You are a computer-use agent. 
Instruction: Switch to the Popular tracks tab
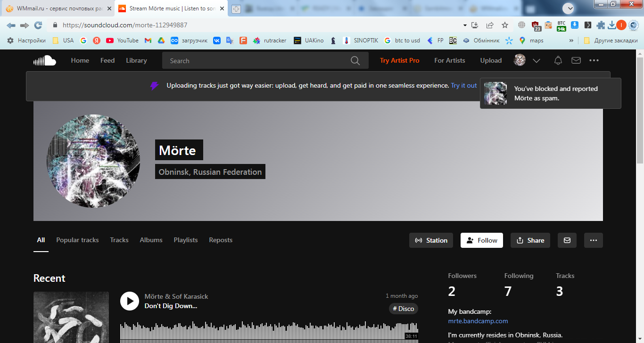tap(77, 240)
